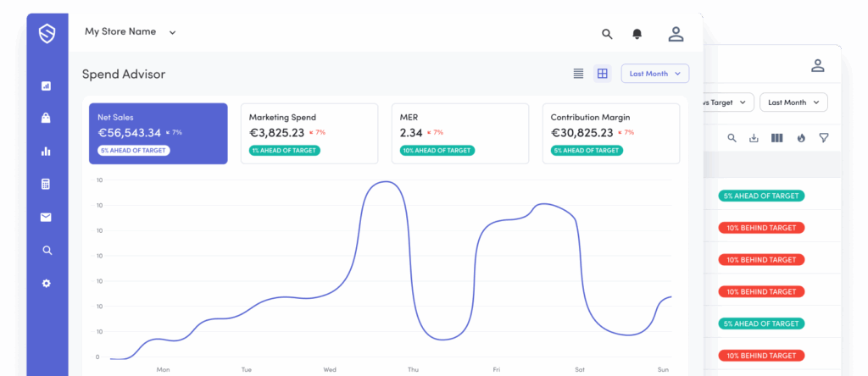
Task: Click the flame icon in back panel
Action: coord(800,138)
